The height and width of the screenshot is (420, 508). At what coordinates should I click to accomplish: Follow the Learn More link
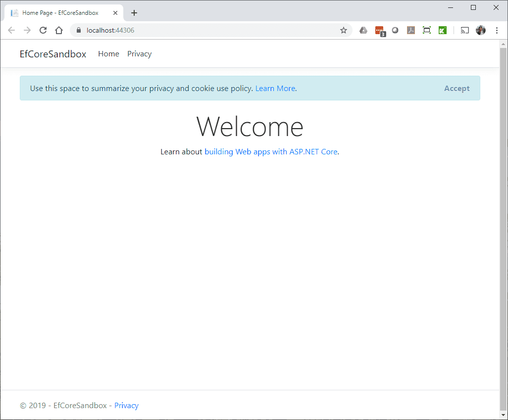pos(275,89)
